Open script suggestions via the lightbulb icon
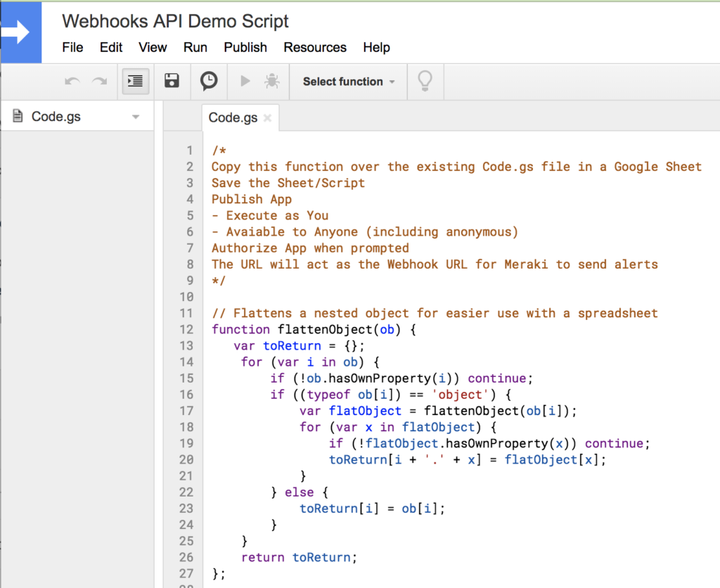Screen dimensions: 720x588 point(425,81)
